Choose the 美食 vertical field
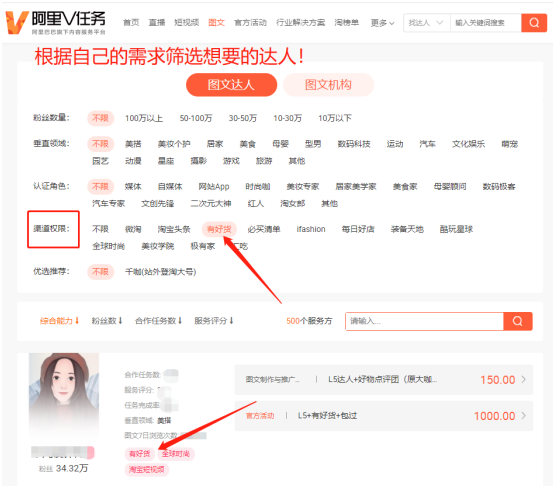This screenshot has height=489, width=553. click(x=248, y=144)
